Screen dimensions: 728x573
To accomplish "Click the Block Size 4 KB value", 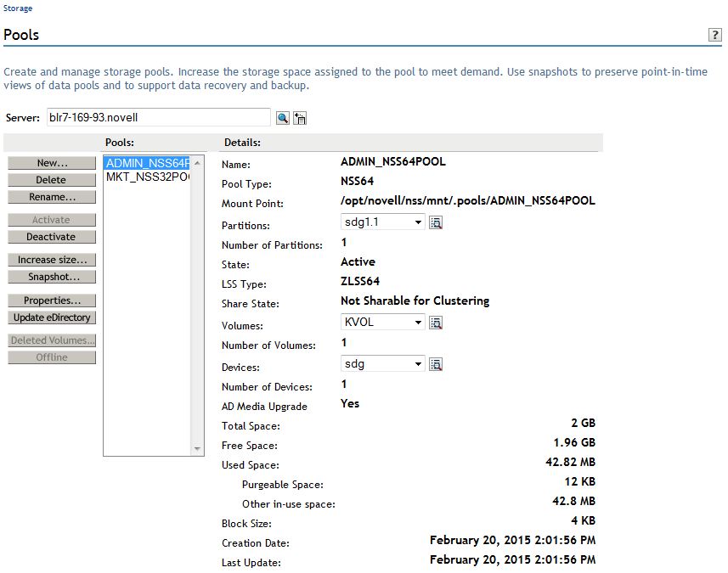I will (583, 520).
